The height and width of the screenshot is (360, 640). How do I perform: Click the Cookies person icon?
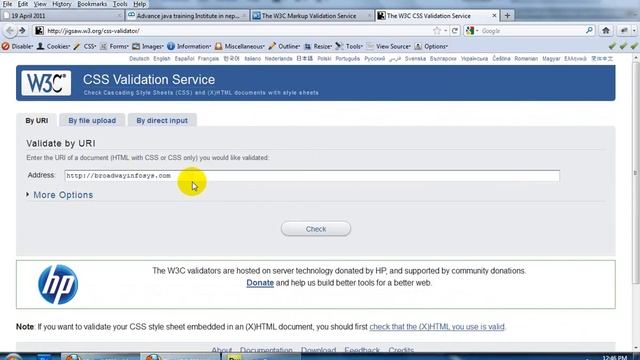pos(40,47)
